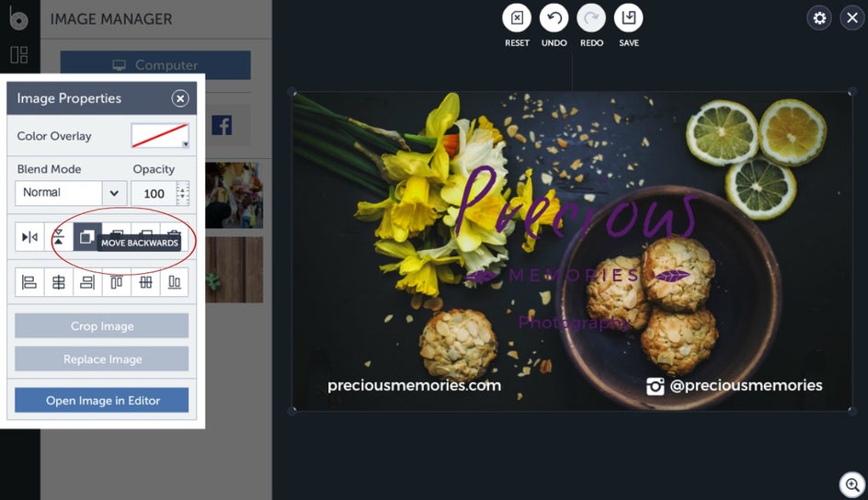The width and height of the screenshot is (868, 500).
Task: Align the image to bottom edge
Action: click(175, 282)
